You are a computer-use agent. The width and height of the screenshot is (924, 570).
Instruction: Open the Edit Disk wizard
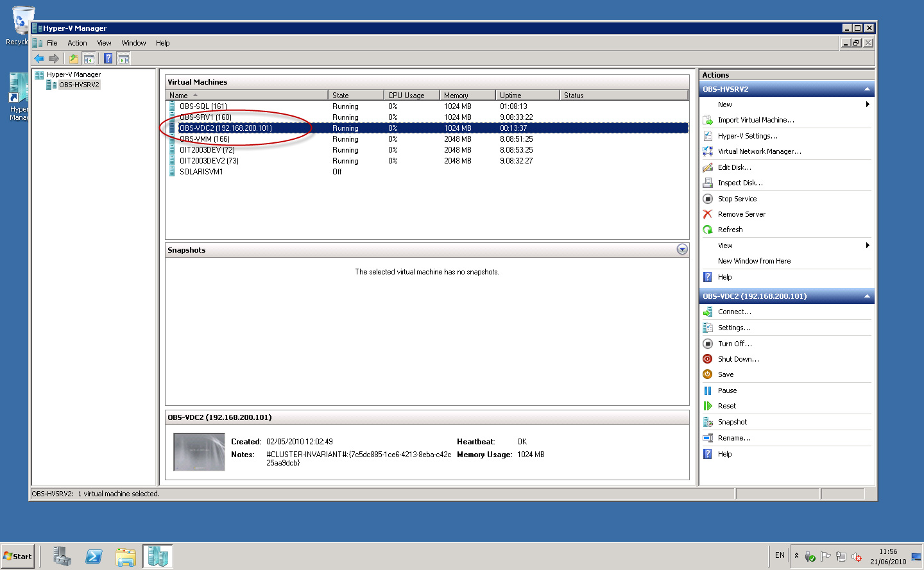click(x=735, y=167)
